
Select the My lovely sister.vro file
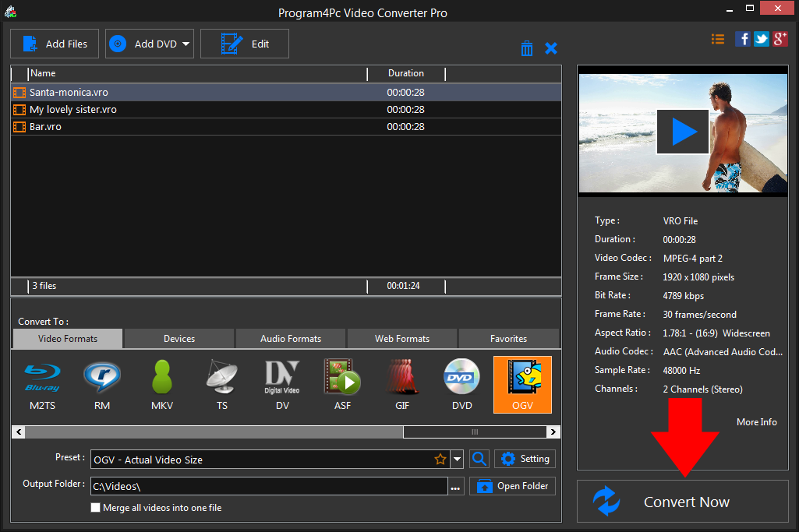[x=73, y=110]
